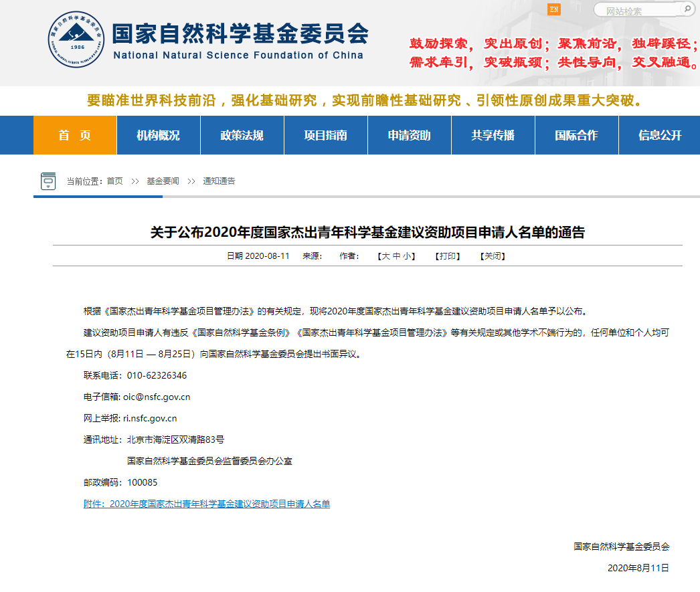This screenshot has height=592, width=700.
Task: Click 基金要闻 breadcrumb link
Action: coord(162,181)
